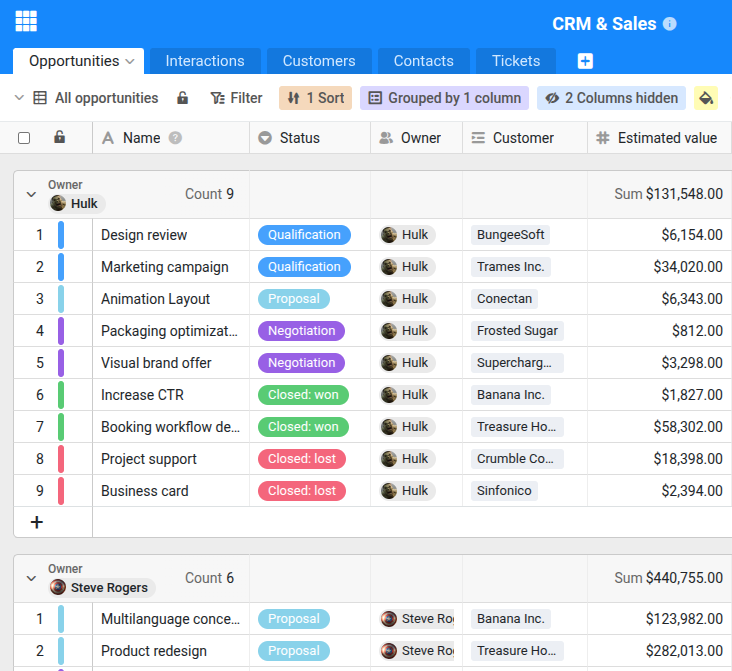Open the apps grid launcher icon
732x671 pixels.
coord(26,21)
